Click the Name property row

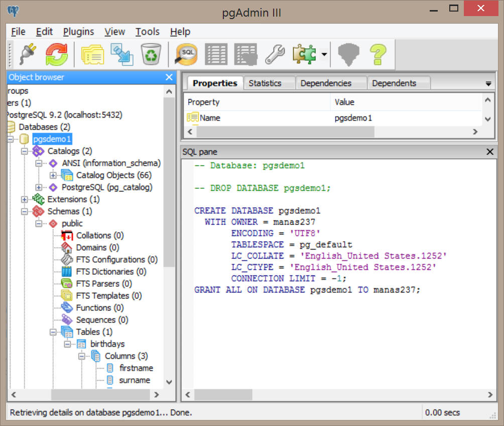pyautogui.click(x=333, y=118)
